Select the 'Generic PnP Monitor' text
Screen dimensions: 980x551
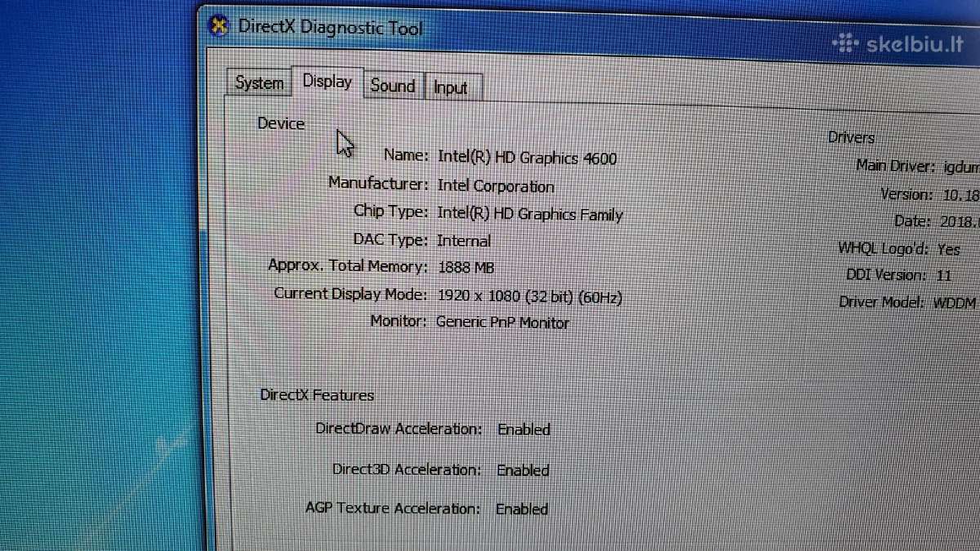(502, 322)
